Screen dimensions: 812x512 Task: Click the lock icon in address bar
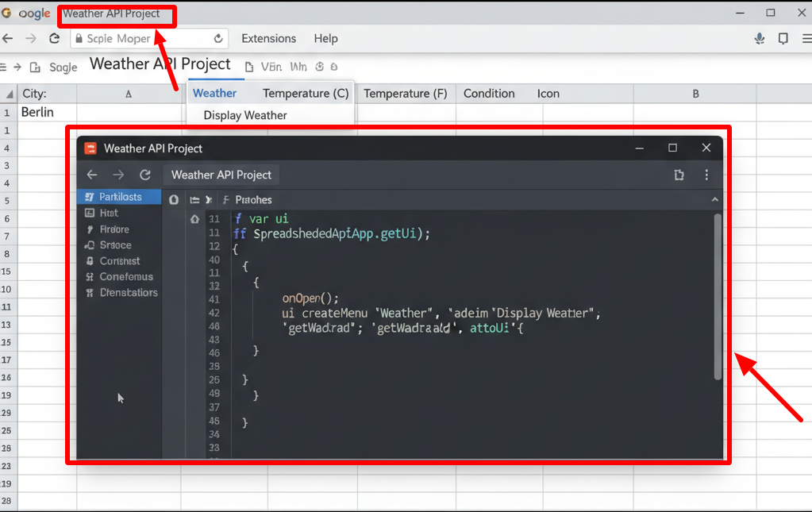click(79, 38)
